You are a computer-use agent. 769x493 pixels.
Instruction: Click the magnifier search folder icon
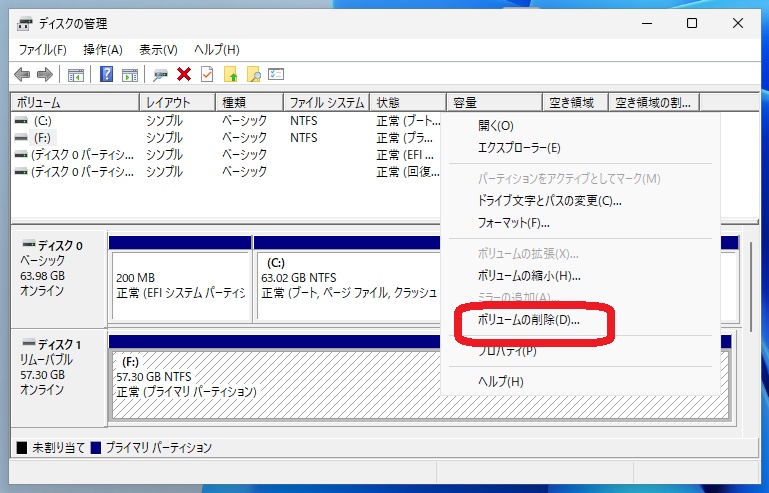coord(254,75)
